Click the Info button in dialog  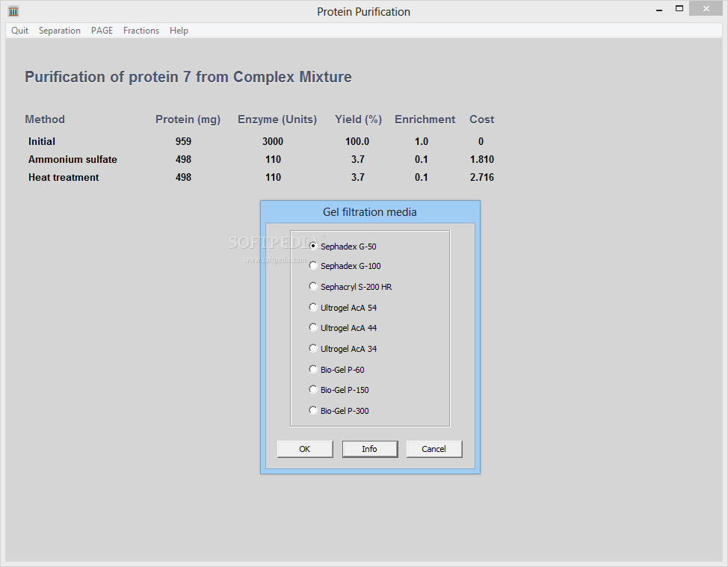pyautogui.click(x=369, y=449)
